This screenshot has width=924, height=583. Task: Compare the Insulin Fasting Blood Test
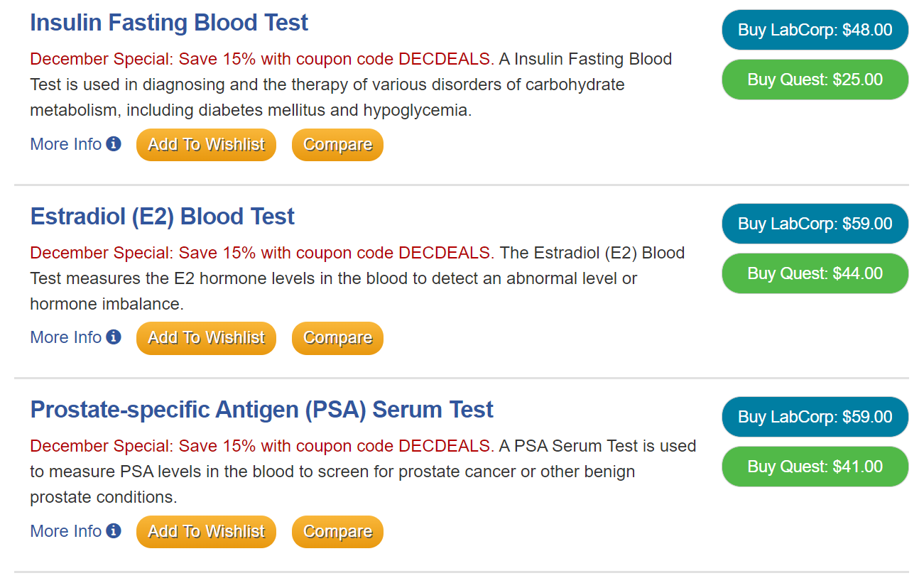[337, 144]
